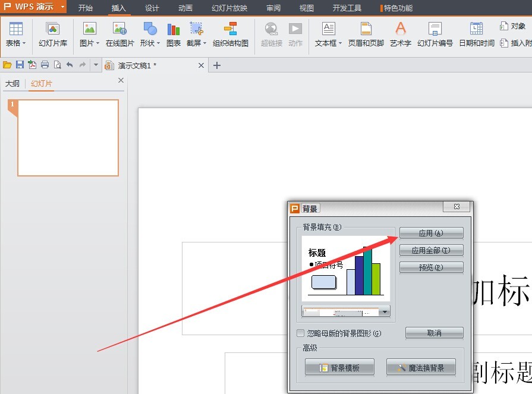Insert organization chart (组织结构图)
Viewport: 532px width, 394px height.
(x=230, y=34)
